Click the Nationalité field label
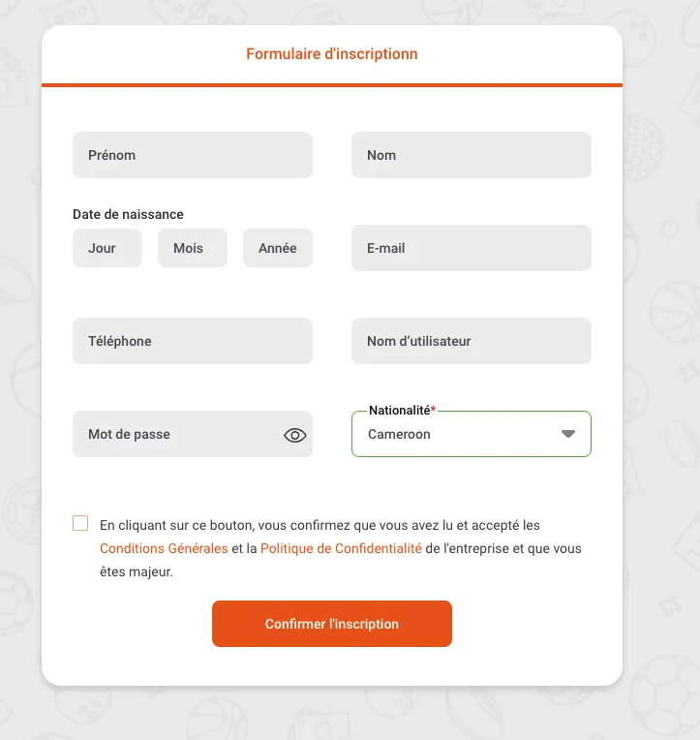Screen dimensions: 700x740 400,411
